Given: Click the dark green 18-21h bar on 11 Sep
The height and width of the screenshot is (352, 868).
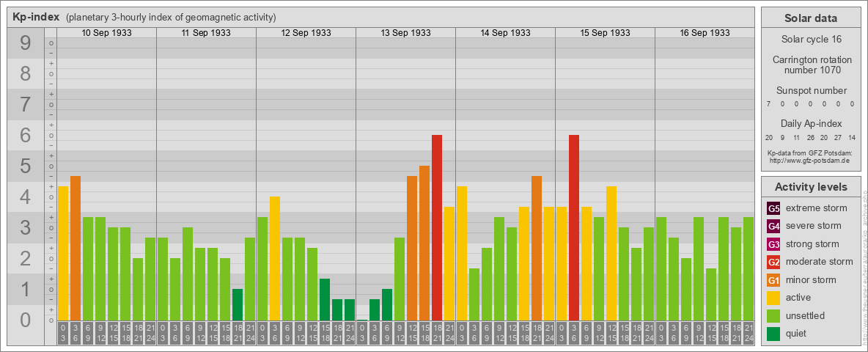Looking at the screenshot, I should 238,304.
